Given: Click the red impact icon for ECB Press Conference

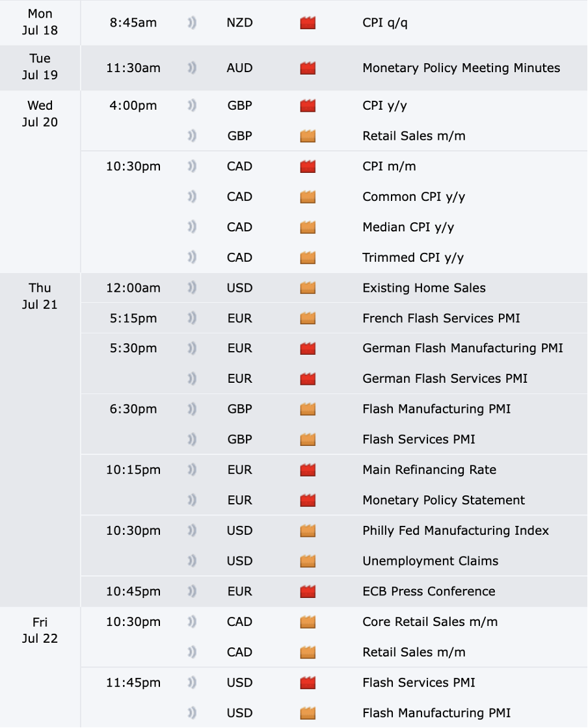Looking at the screenshot, I should point(308,591).
